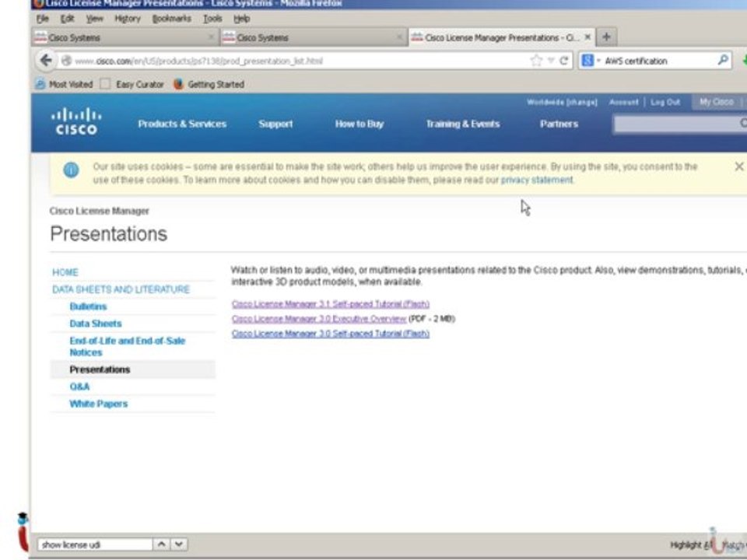Click the Getting Started bookmark
This screenshot has width=747, height=560.
(209, 84)
